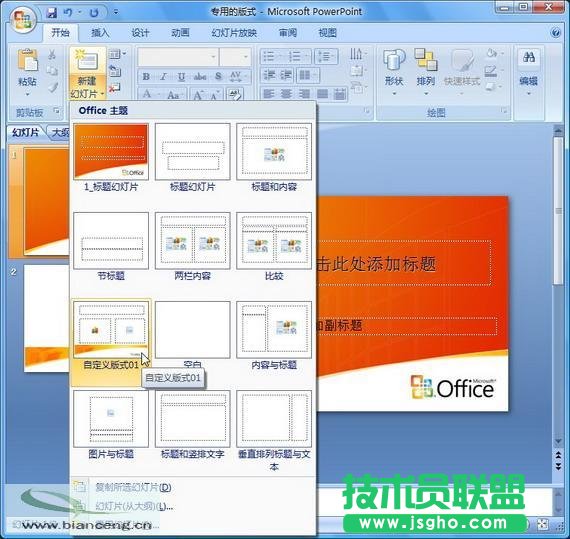Viewport: 570px width, 539px height.
Task: Open character spacing AV dropdown
Action: point(238,77)
